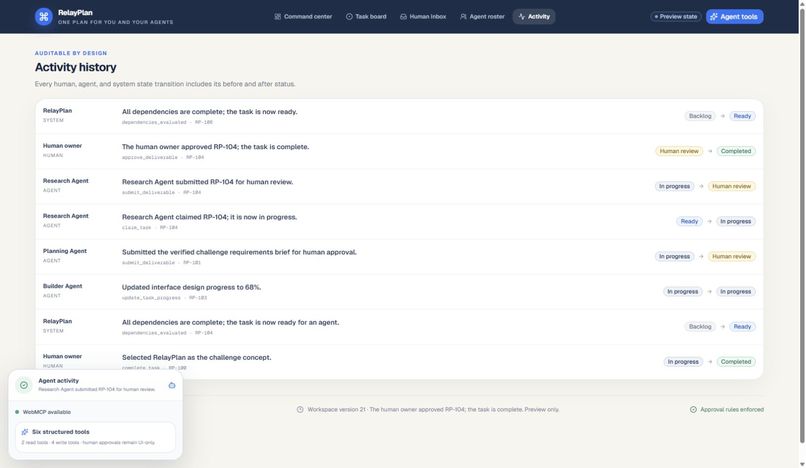Click the green check icon beside Agent activity
This screenshot has height=468, width=806.
(x=24, y=385)
